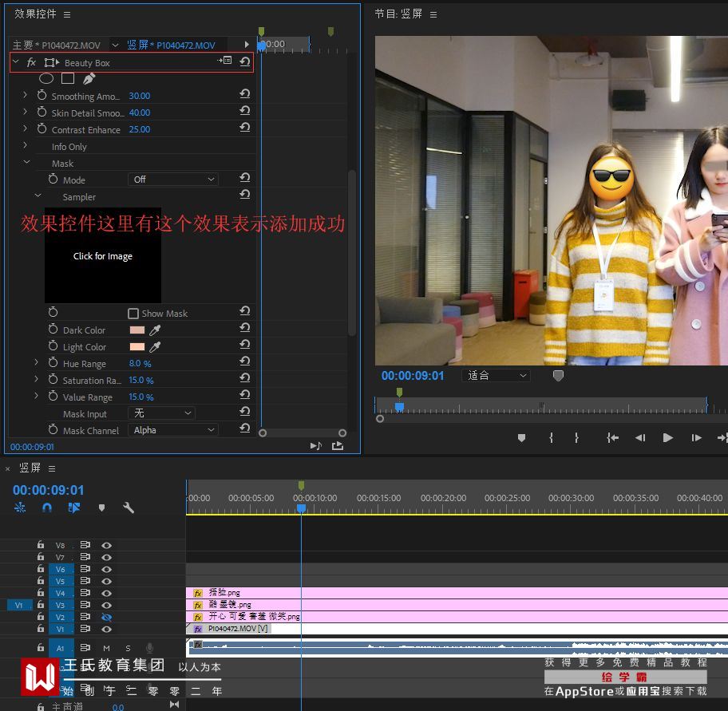
Task: Select the 竖屏 * P1040472.MOV sequence clip tab
Action: [x=172, y=45]
